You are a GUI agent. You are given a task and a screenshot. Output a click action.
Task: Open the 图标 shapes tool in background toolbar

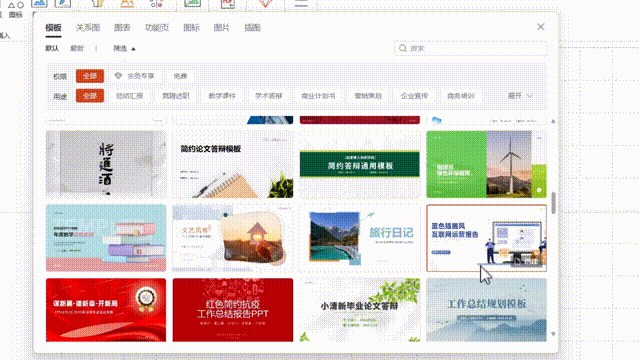click(16, 9)
